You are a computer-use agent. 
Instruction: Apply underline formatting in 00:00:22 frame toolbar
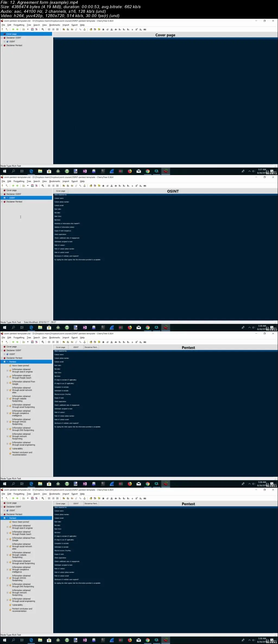pyautogui.click(x=111, y=186)
